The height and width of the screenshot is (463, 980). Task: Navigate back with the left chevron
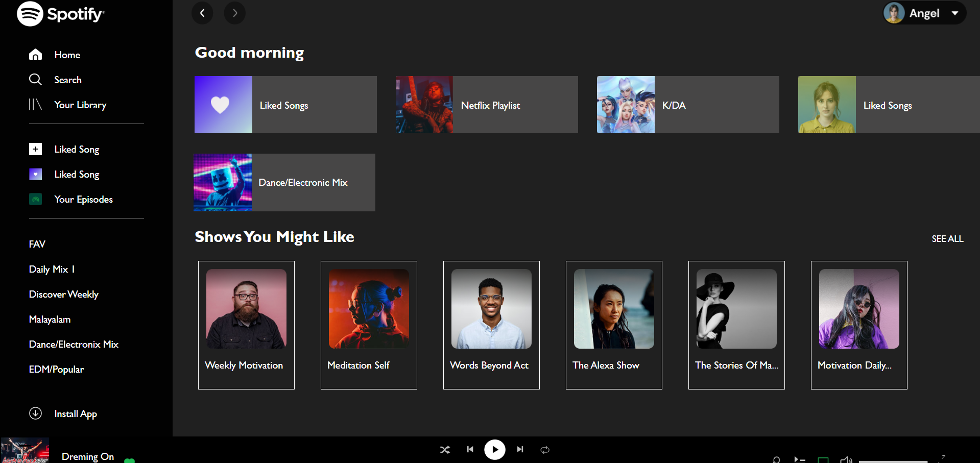(x=202, y=13)
